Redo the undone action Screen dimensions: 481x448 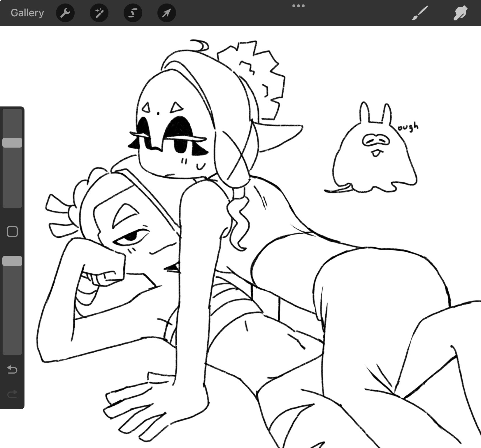[x=12, y=394]
